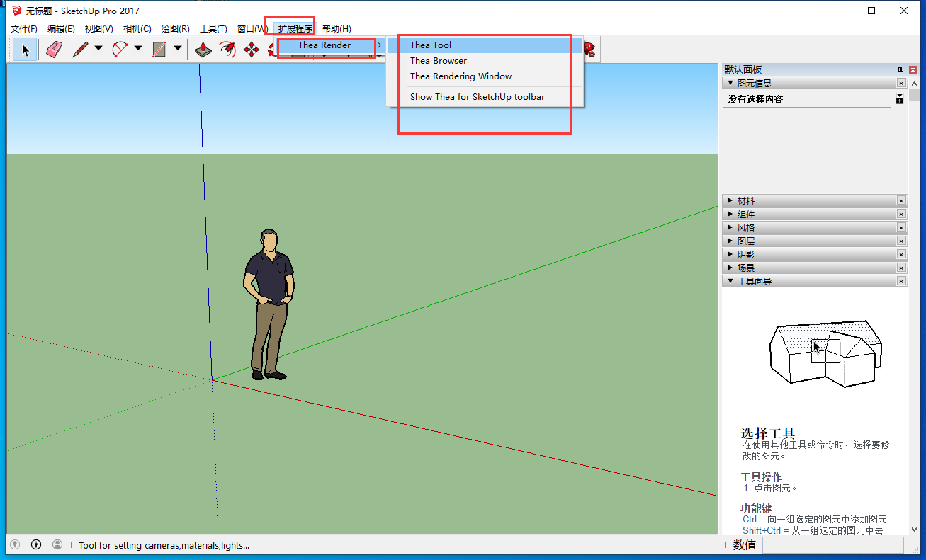Open the 工具(T) menu
The width and height of the screenshot is (926, 560).
pos(213,29)
